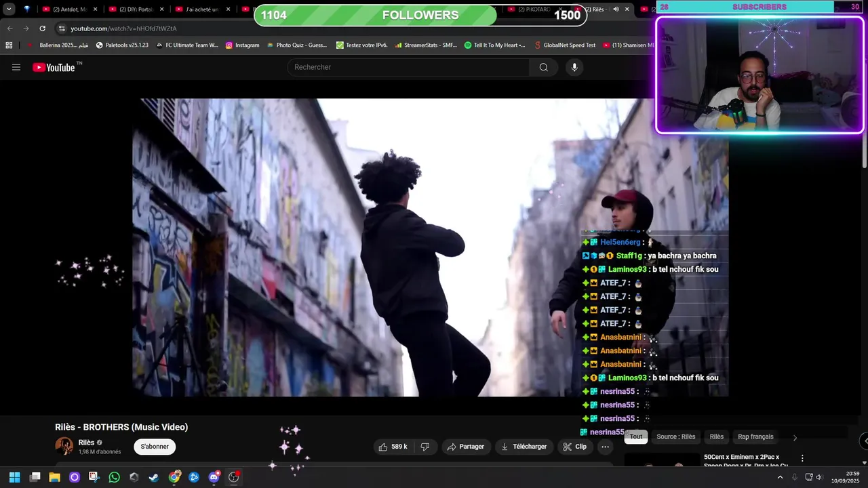Screen dimensions: 868x488
Task: Open options for the 50Cent recommended video
Action: 802,459
